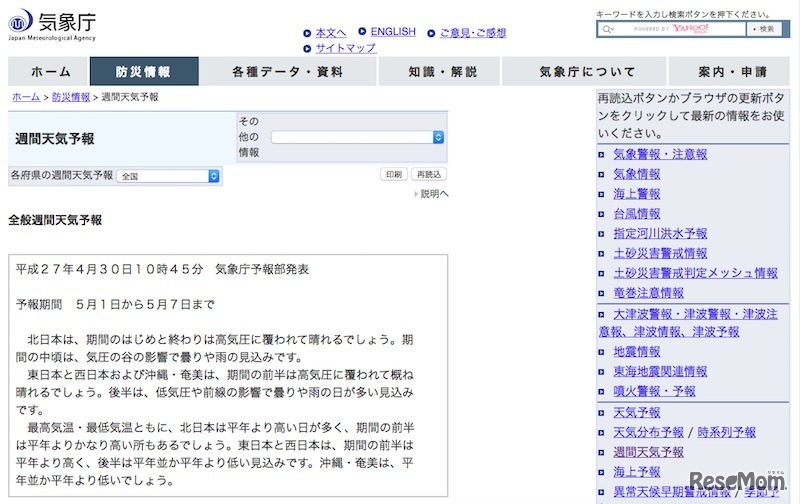The height and width of the screenshot is (504, 800).
Task: Open the 気象庁について tab
Action: 584,71
